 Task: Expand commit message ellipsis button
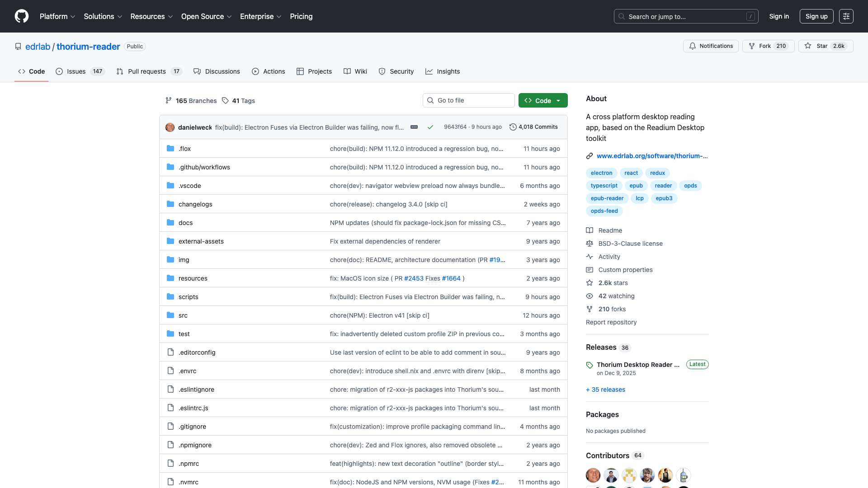click(414, 127)
